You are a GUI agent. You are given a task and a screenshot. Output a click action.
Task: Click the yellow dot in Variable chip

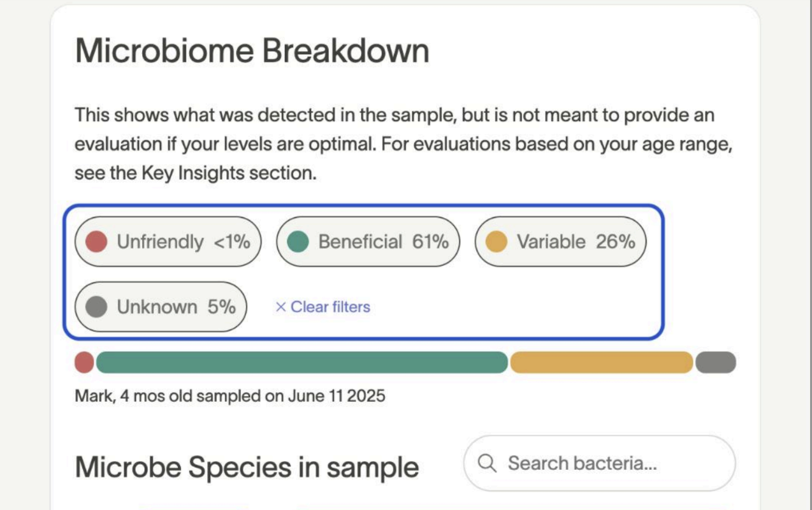click(x=496, y=242)
